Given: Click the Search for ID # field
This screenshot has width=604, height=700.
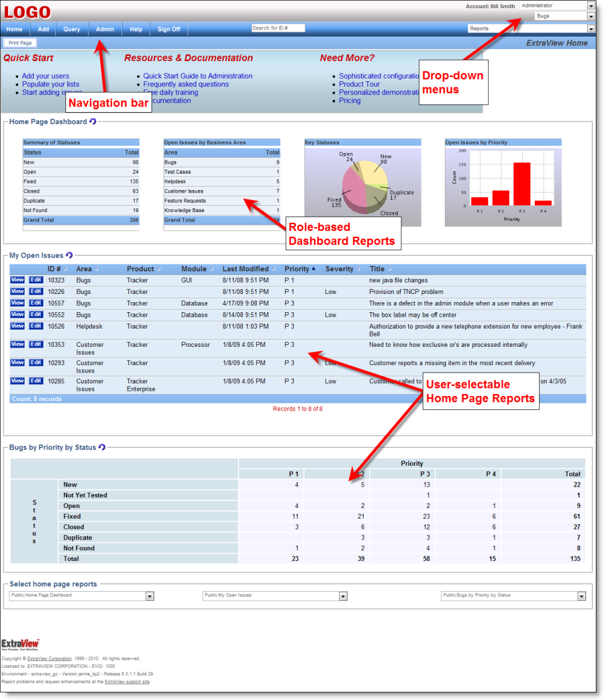Looking at the screenshot, I should [277, 27].
